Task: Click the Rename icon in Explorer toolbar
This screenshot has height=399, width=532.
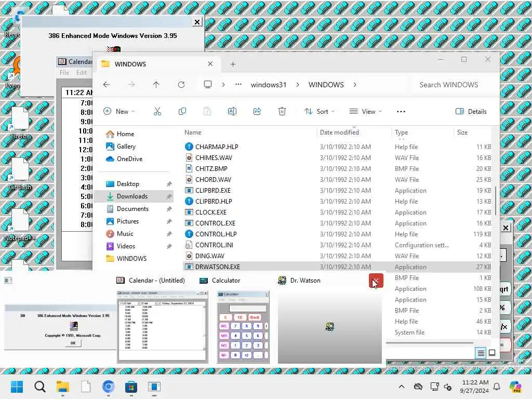Action: [x=232, y=111]
